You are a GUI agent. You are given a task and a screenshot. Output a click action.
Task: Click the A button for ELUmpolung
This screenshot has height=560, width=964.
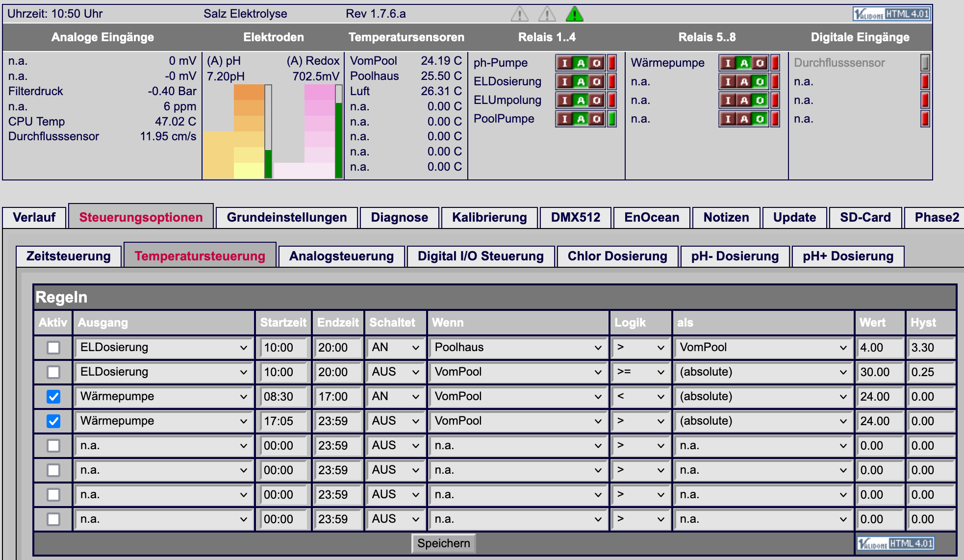581,100
